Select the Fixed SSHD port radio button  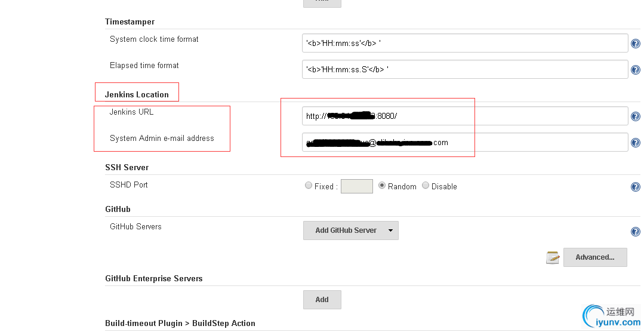(309, 186)
